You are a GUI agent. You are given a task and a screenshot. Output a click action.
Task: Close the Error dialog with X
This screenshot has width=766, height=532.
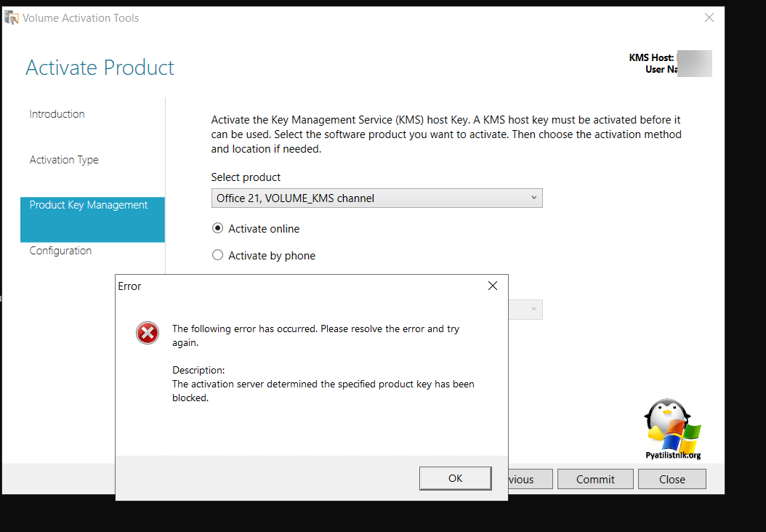493,286
